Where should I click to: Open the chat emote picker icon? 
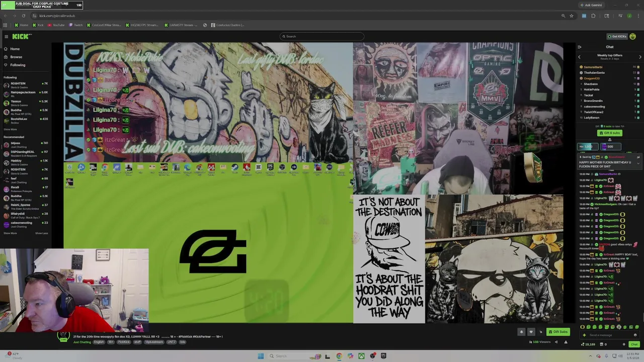point(635,335)
